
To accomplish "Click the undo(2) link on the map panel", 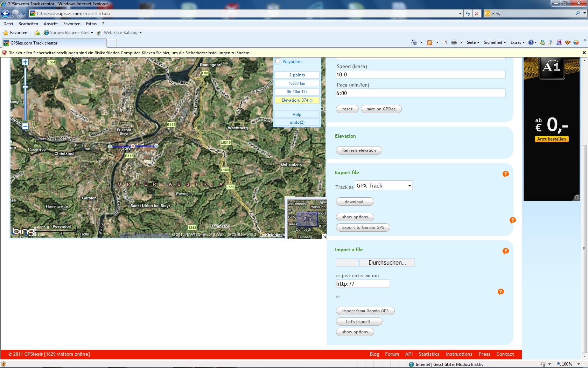I will click(297, 122).
